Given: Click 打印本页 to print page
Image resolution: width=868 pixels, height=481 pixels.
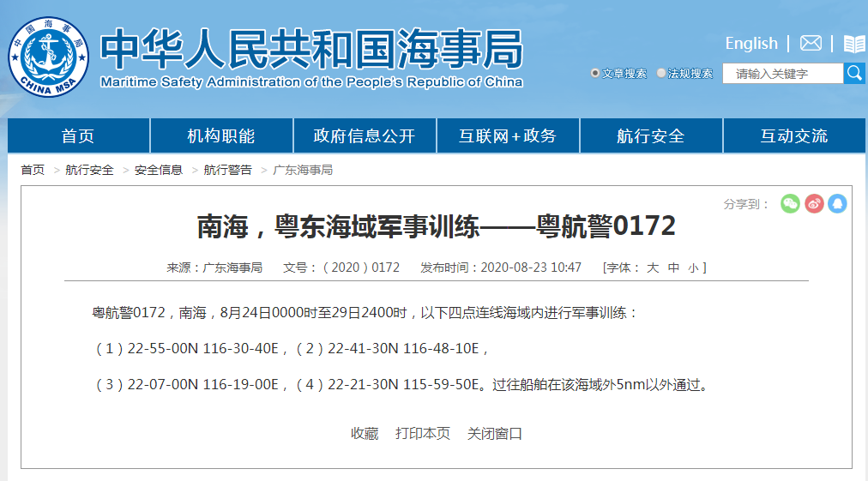Looking at the screenshot, I should point(423,433).
